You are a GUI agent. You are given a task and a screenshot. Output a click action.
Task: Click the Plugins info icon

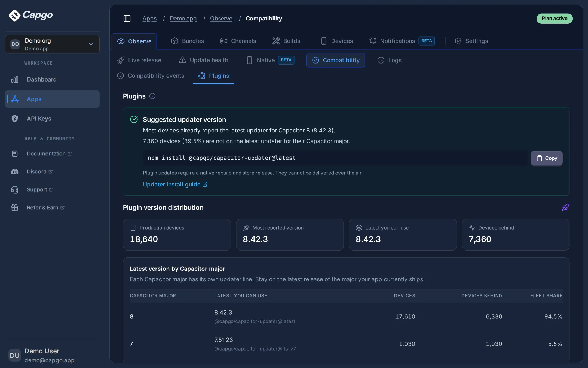pyautogui.click(x=152, y=96)
